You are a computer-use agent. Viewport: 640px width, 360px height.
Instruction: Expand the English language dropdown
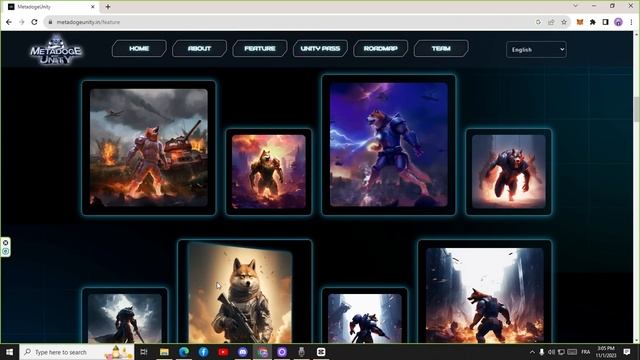pyautogui.click(x=536, y=50)
